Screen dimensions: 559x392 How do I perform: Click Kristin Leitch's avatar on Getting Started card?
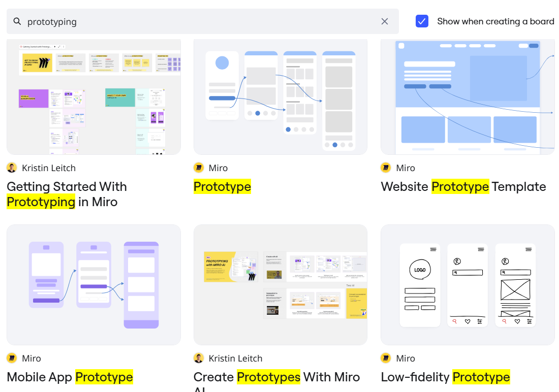(11, 168)
